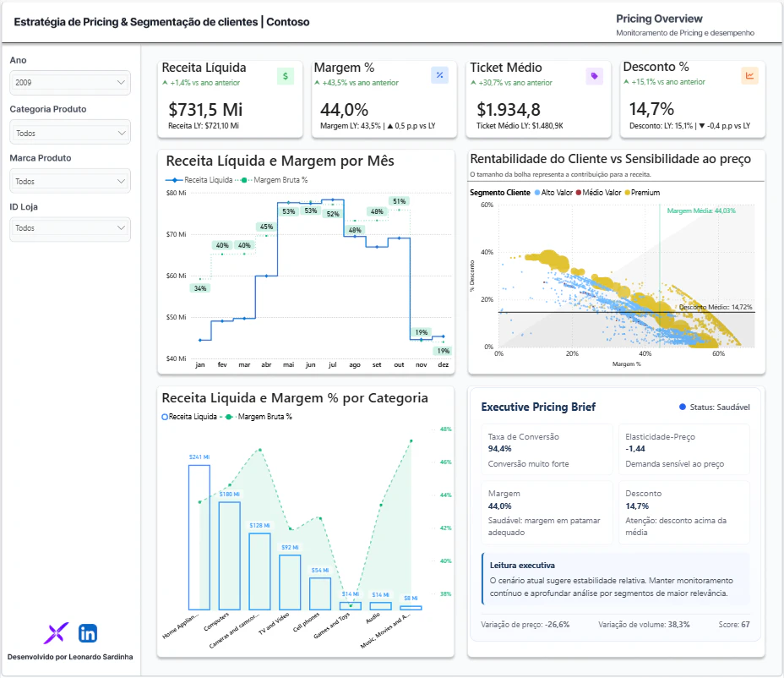Open the Marca Produto dropdown
The image size is (784, 678).
(70, 181)
